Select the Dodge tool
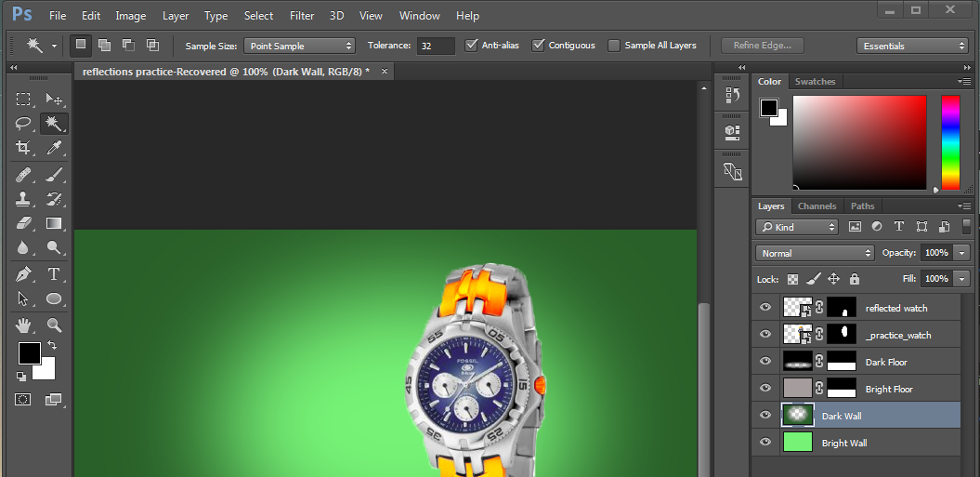Viewport: 980px width, 477px height. tap(54, 247)
